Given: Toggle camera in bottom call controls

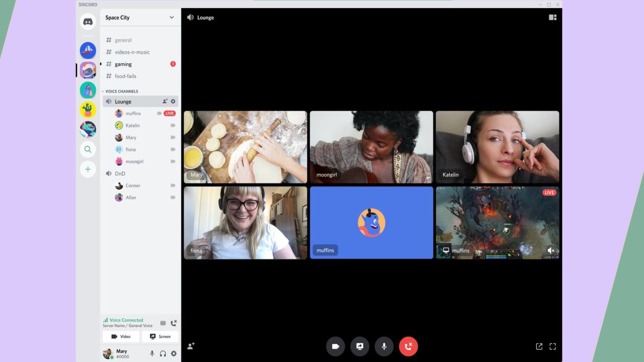Looking at the screenshot, I should (336, 346).
